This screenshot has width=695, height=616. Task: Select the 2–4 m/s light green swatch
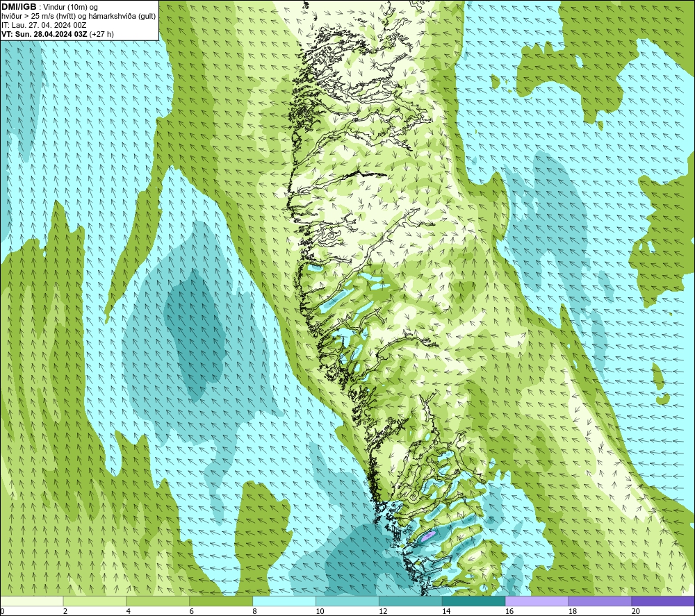tap(95, 601)
